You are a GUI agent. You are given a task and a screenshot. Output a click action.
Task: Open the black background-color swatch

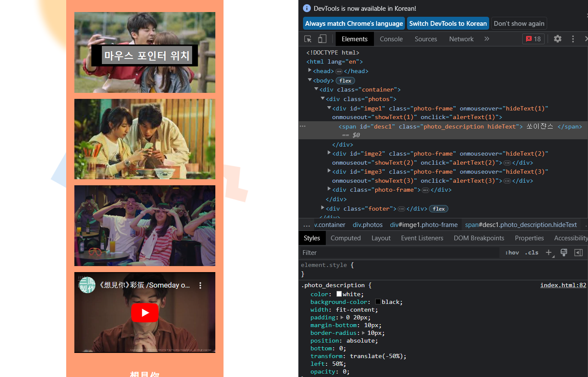(378, 302)
